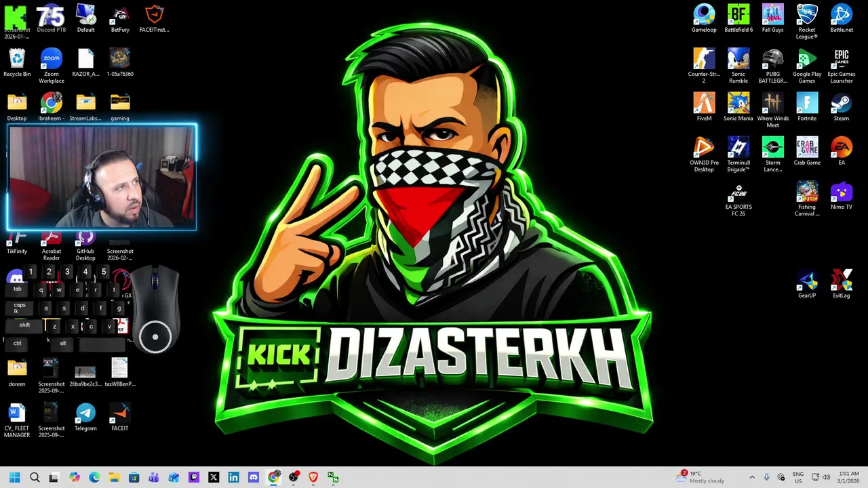Open Twitch from the taskbar
The height and width of the screenshot is (488, 868).
click(194, 477)
